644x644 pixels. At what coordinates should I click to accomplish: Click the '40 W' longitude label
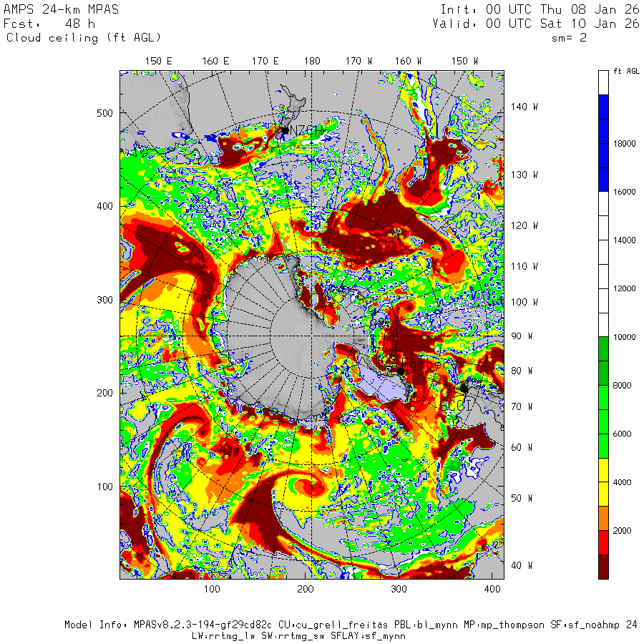(x=522, y=565)
